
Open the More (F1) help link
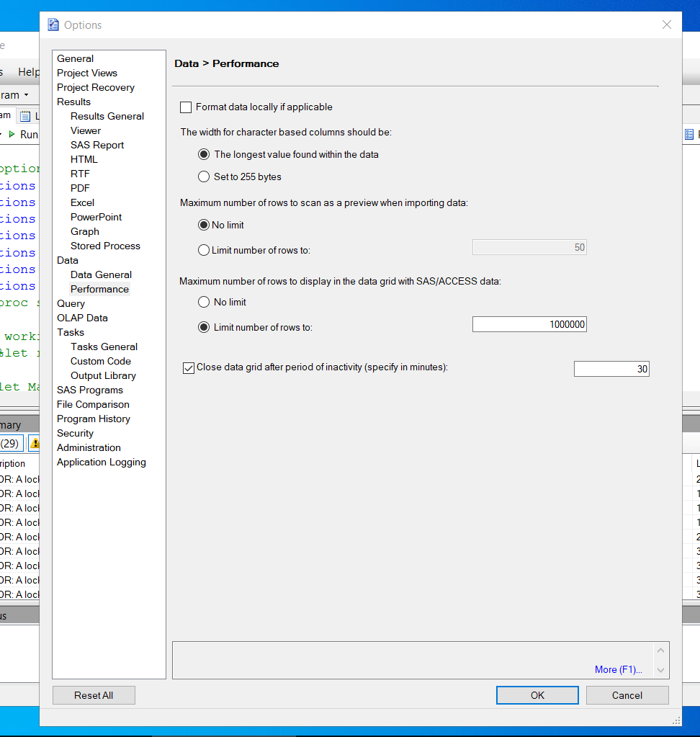point(618,669)
